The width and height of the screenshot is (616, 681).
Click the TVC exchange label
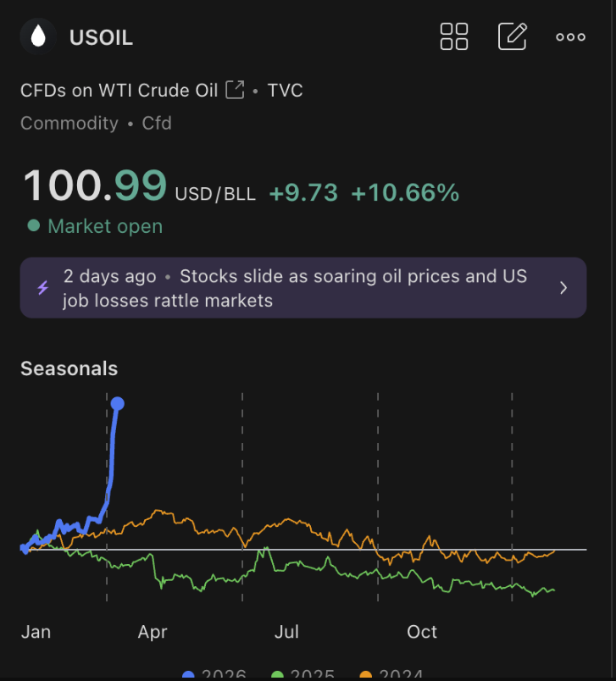click(x=286, y=90)
